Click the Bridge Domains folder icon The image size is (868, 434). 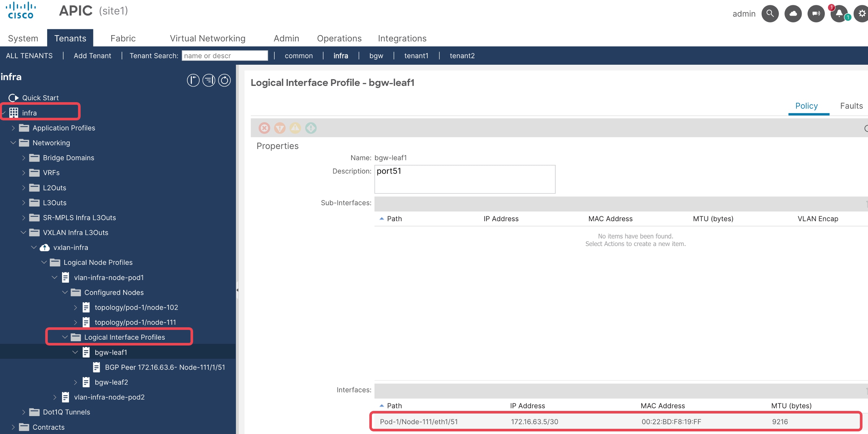(x=34, y=158)
